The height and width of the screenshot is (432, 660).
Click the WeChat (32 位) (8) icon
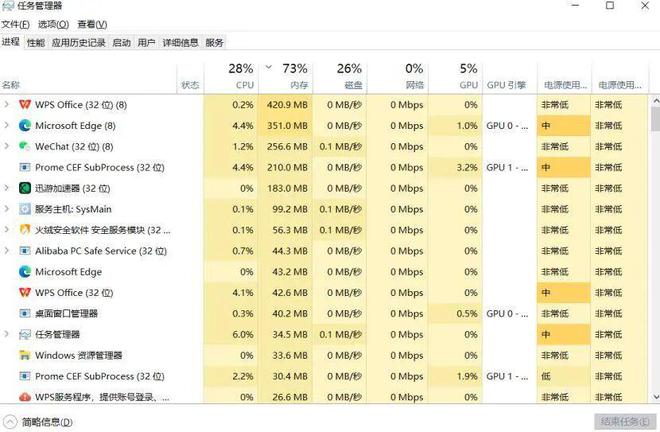(x=25, y=147)
